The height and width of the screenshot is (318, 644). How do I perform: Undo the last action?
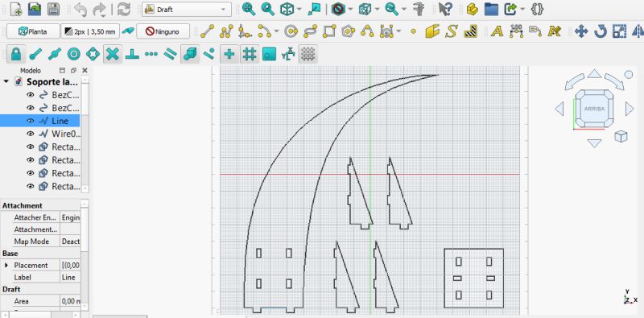[x=80, y=9]
